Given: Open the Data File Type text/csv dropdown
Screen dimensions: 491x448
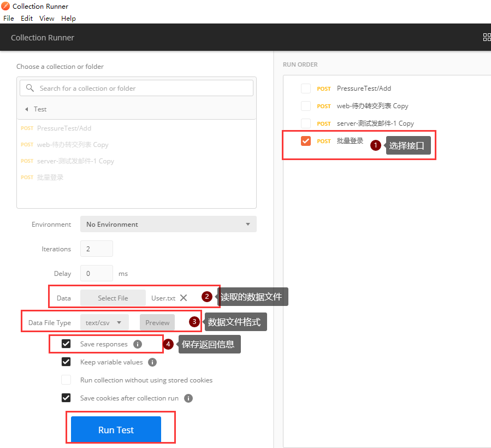Looking at the screenshot, I should point(104,322).
